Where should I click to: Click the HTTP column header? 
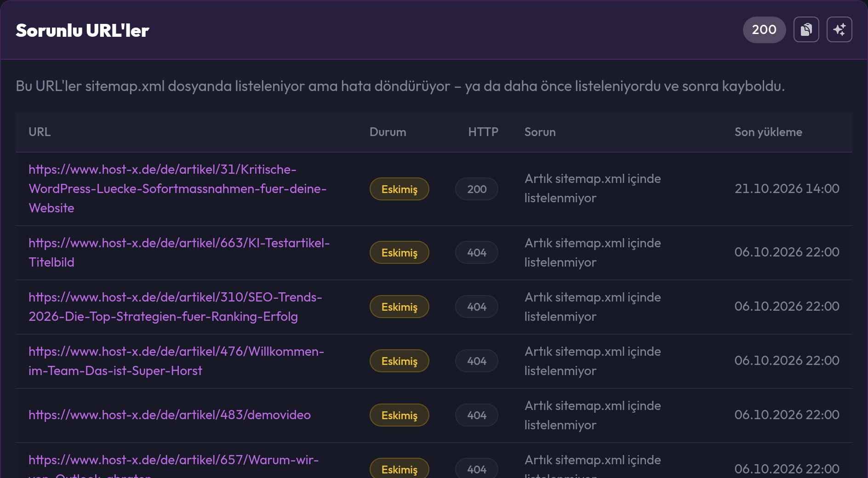(x=483, y=132)
